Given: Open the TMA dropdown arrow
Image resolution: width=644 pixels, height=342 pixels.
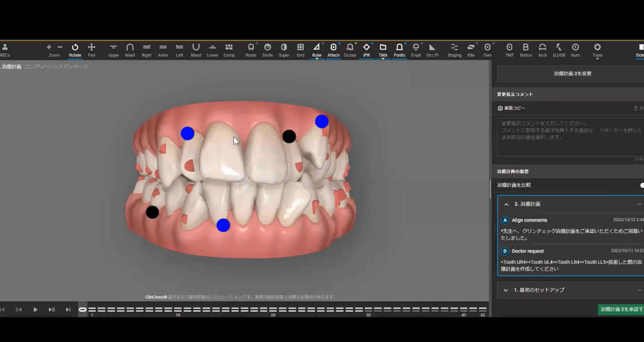Looking at the screenshot, I should (383, 59).
